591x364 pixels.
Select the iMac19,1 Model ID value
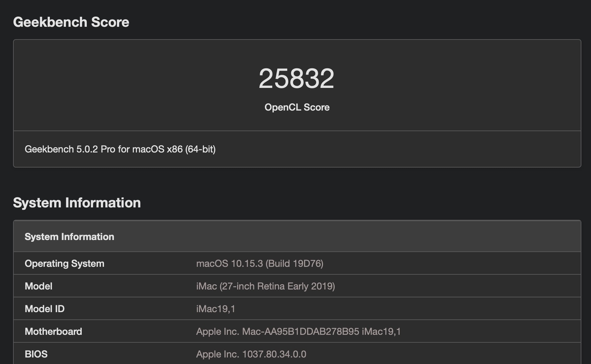tap(216, 309)
